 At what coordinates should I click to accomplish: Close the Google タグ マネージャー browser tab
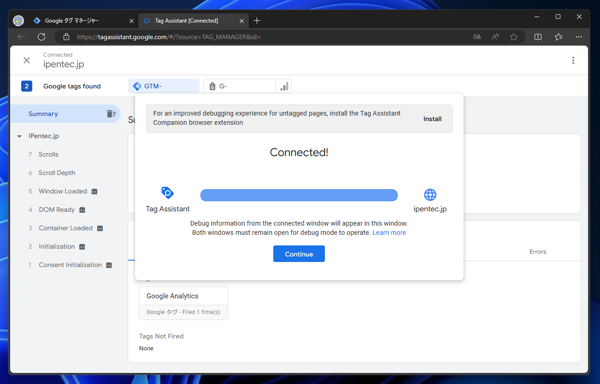point(131,21)
